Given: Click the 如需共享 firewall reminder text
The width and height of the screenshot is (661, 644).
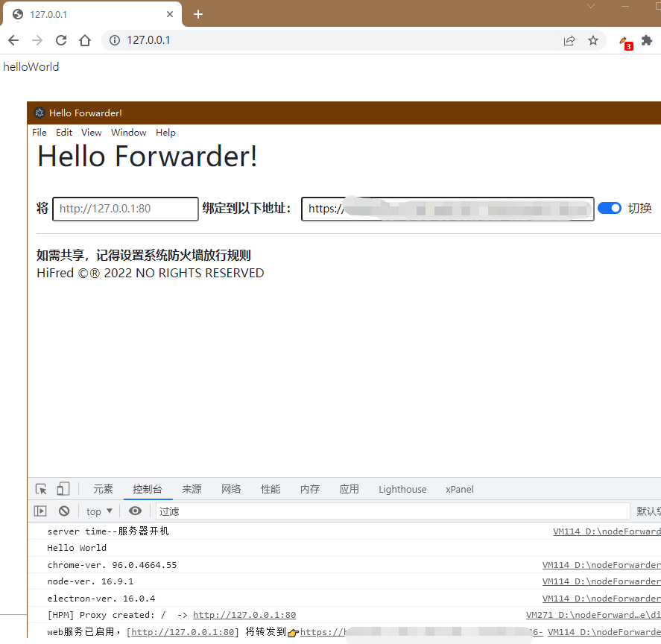Looking at the screenshot, I should pyautogui.click(x=143, y=255).
